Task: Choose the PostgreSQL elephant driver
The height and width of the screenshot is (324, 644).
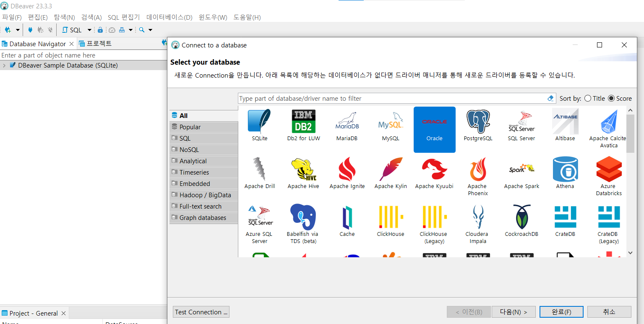Action: click(x=478, y=125)
